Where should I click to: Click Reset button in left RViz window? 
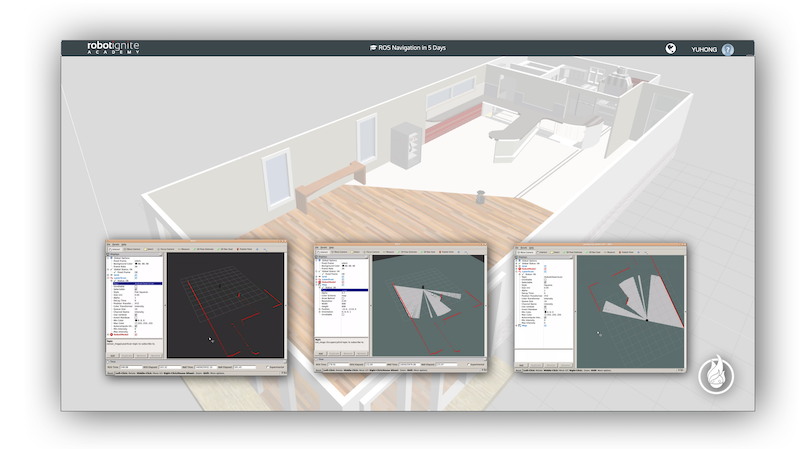[x=110, y=373]
